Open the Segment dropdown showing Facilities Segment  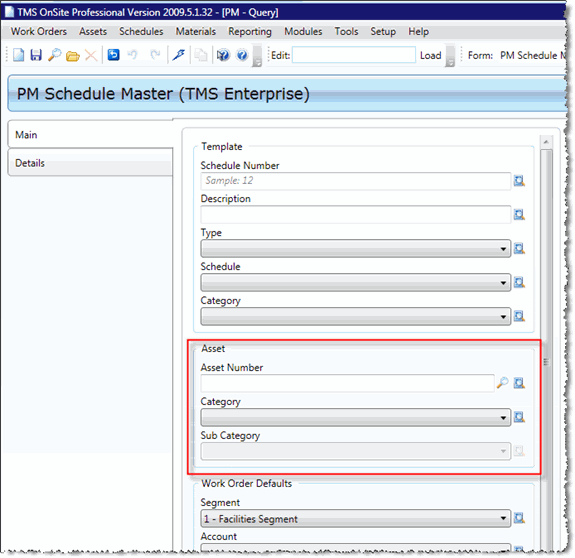[355, 518]
